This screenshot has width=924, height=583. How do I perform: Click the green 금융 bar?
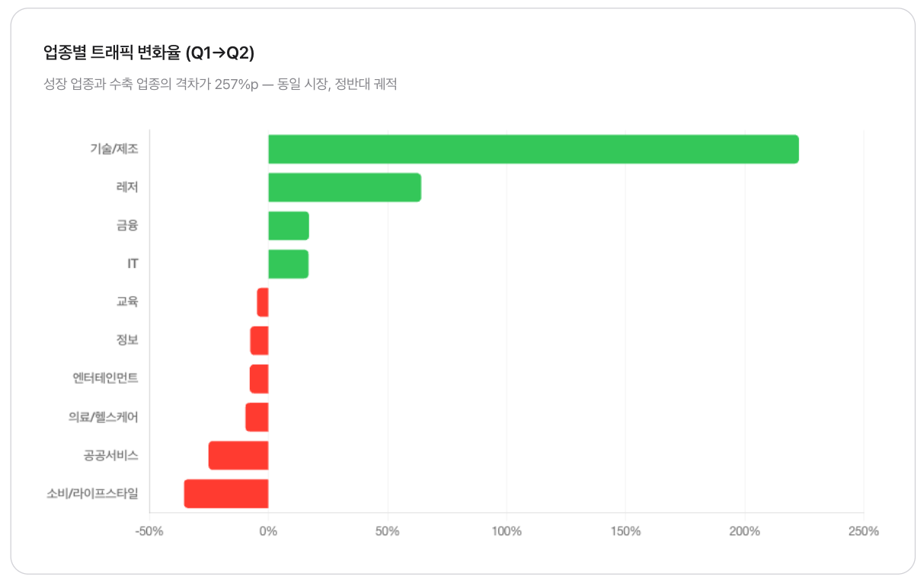click(289, 226)
